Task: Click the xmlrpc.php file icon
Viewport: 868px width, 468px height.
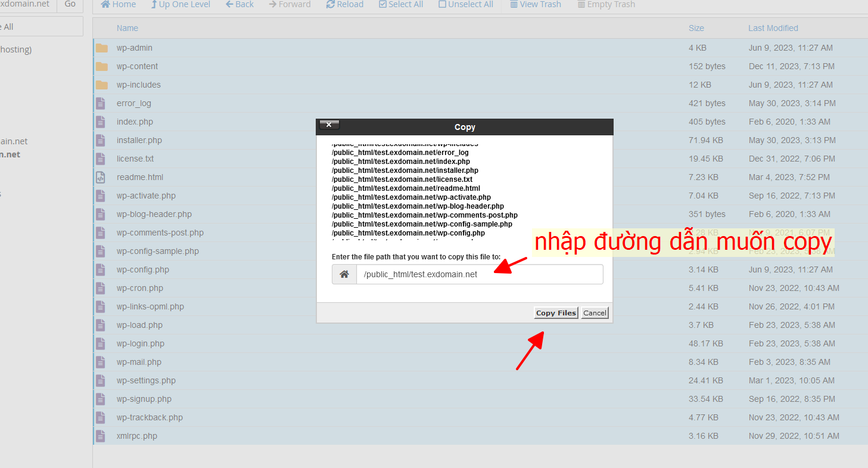Action: 101,436
